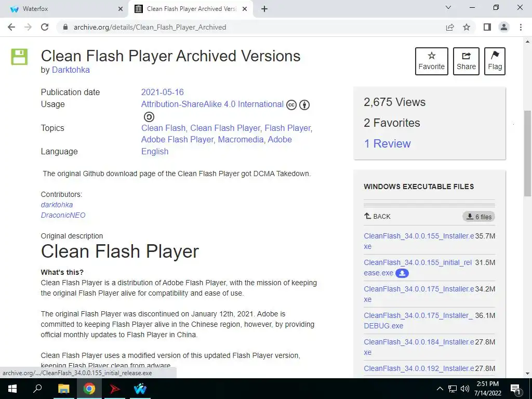Download CleanFlash_34.0.0.155_initial_release.exe
The image size is (532, 399).
[x=418, y=268]
